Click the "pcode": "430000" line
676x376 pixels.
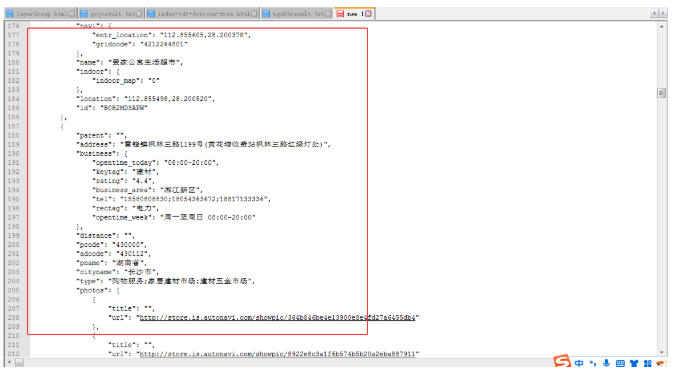click(x=112, y=244)
